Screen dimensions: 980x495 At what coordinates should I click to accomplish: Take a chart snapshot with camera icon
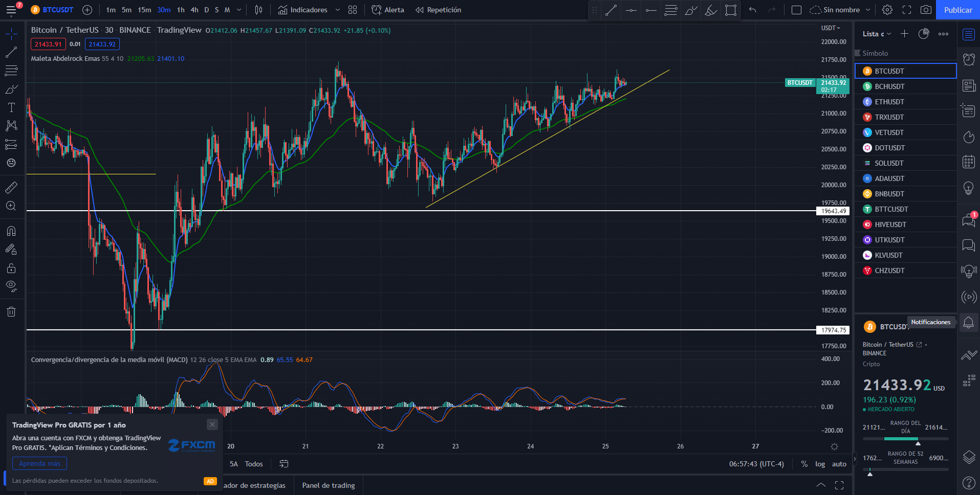[x=926, y=10]
